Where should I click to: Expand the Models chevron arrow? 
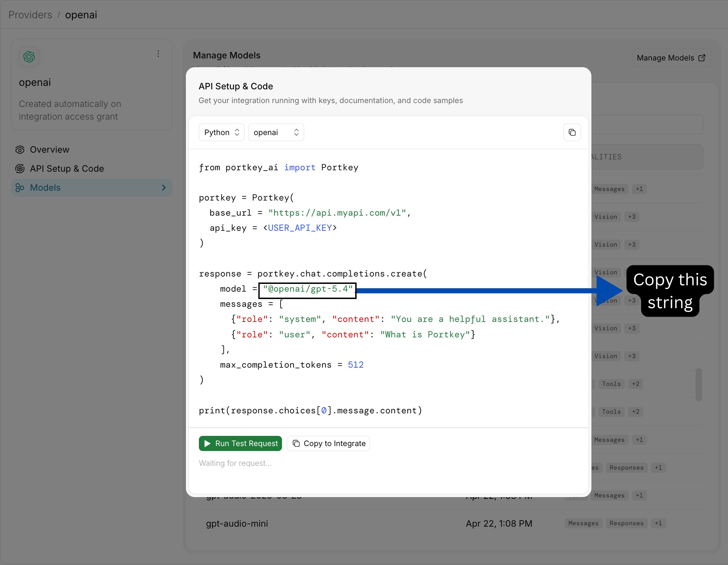point(164,188)
